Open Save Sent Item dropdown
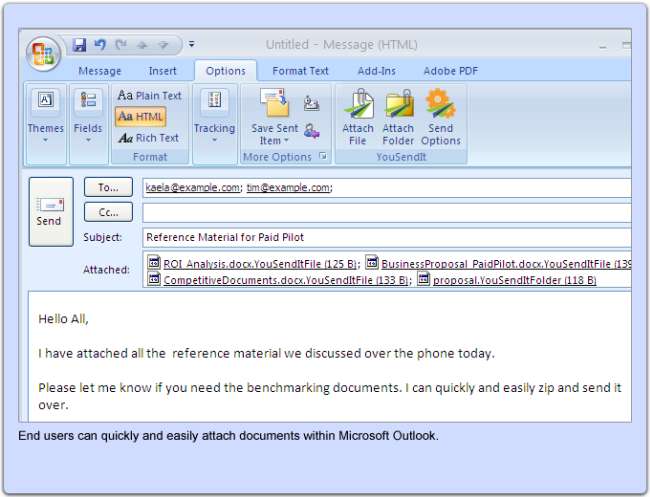 [x=274, y=118]
